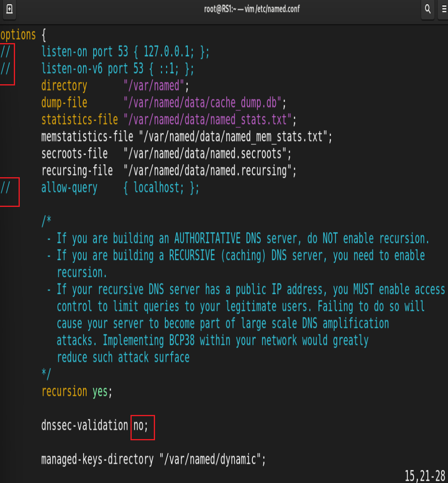The width and height of the screenshot is (448, 483).
Task: Click the '"/var/named/dynamic"' path
Action: (x=210, y=460)
